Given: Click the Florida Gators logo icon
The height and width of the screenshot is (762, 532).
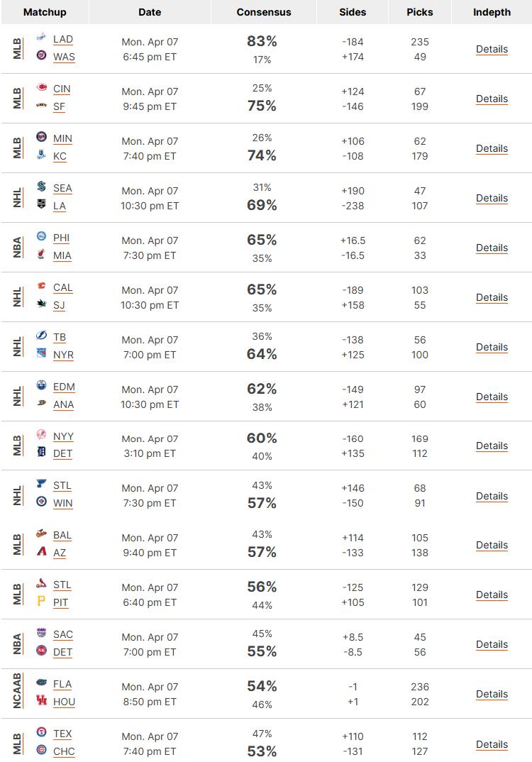Looking at the screenshot, I should click(42, 683).
